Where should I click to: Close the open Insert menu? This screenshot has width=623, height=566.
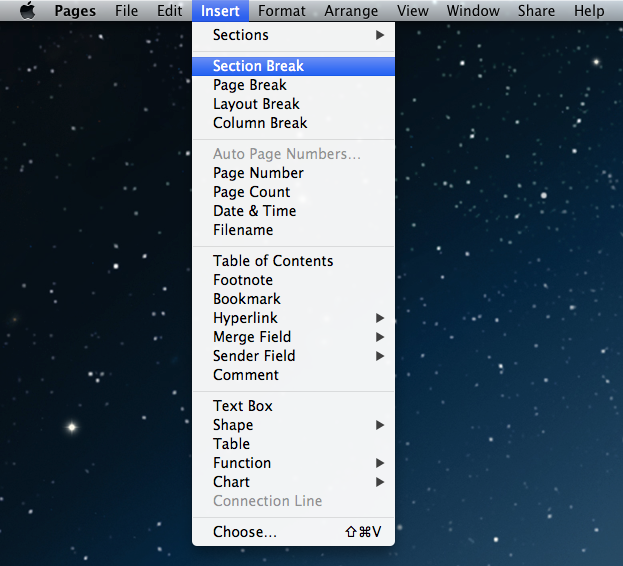(x=220, y=11)
